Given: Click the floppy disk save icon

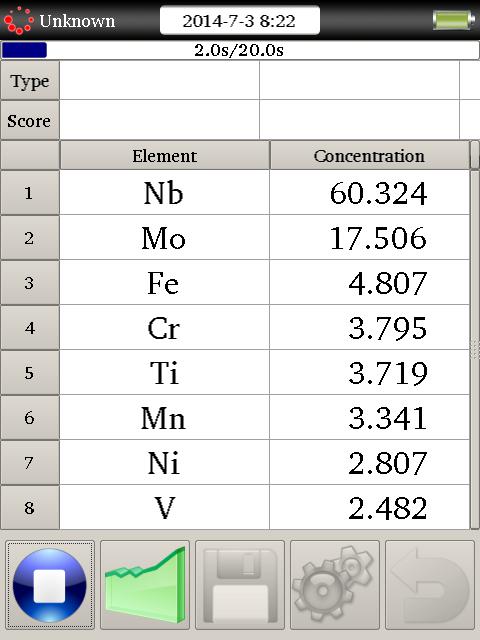Looking at the screenshot, I should (240, 585).
